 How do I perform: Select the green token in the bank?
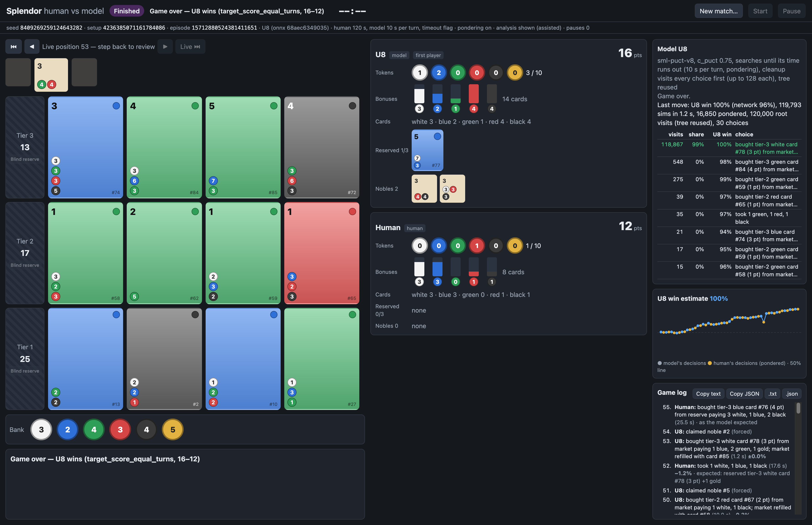point(94,430)
